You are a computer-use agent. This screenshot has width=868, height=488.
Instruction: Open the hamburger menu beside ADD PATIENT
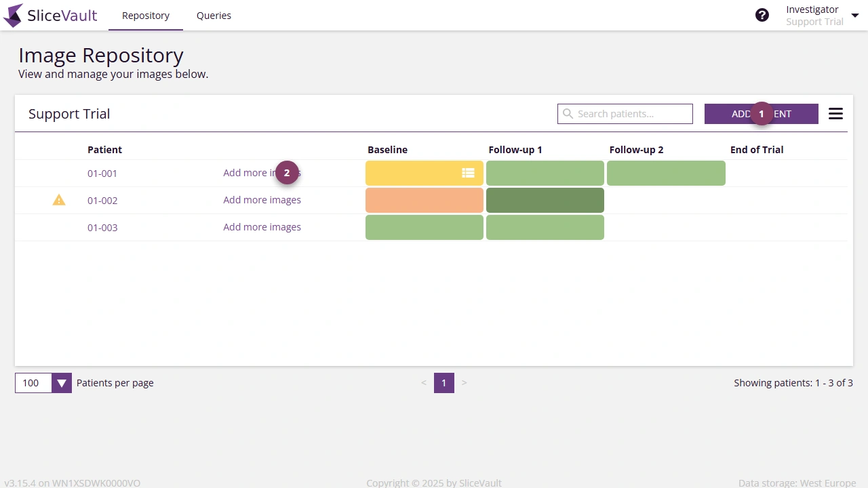pyautogui.click(x=835, y=113)
